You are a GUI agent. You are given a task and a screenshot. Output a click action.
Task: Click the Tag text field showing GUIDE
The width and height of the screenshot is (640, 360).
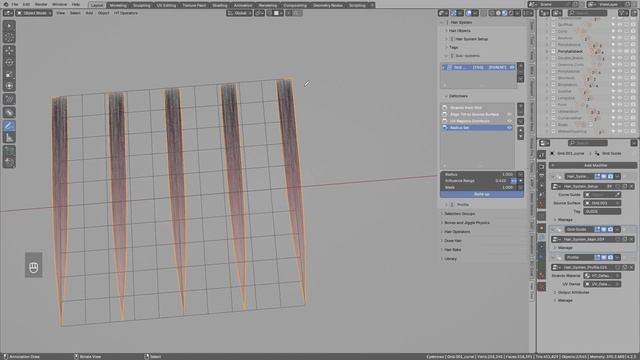pyautogui.click(x=602, y=211)
